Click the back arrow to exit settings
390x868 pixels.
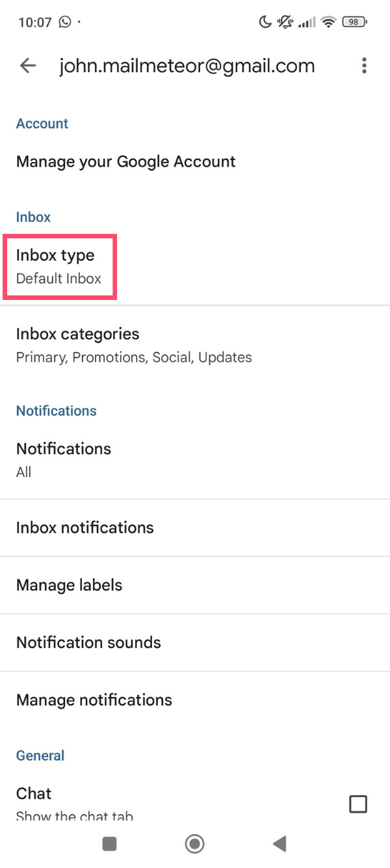(27, 65)
